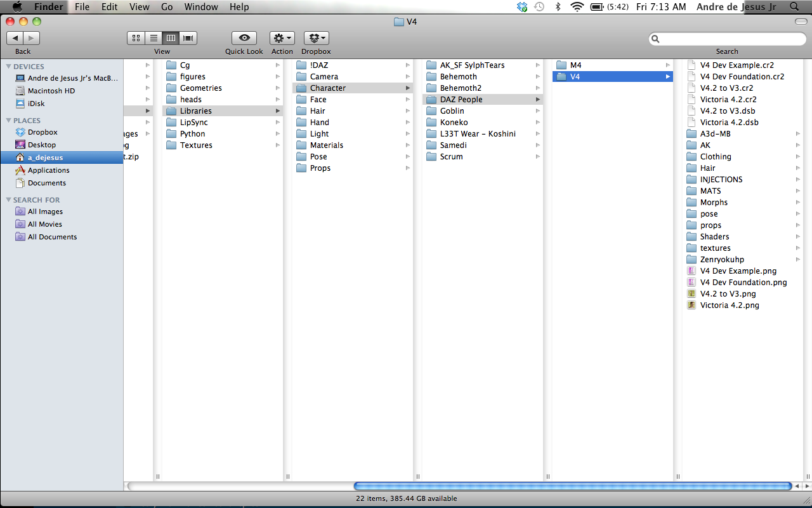Screen dimensions: 812x508
Task: Open the Go menu
Action: 167,7
